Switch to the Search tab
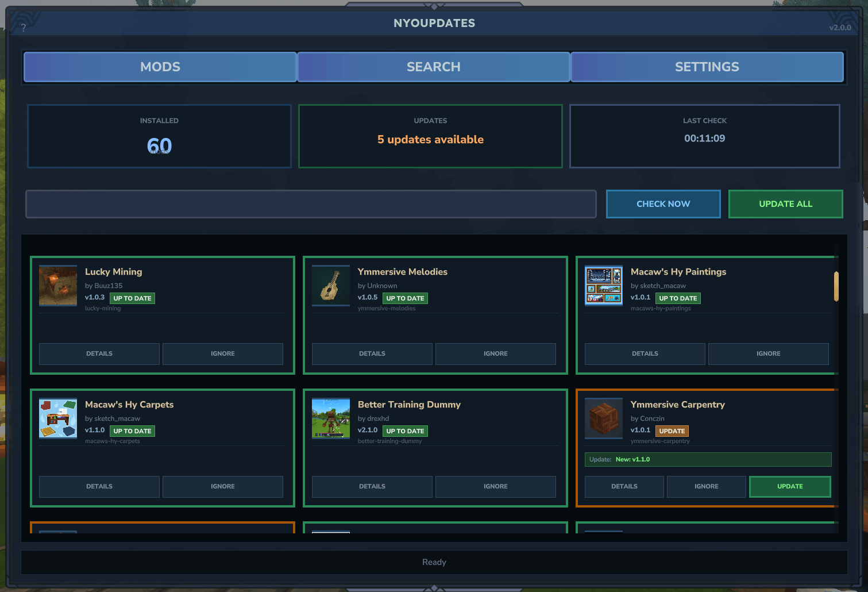The height and width of the screenshot is (592, 868). tap(434, 67)
